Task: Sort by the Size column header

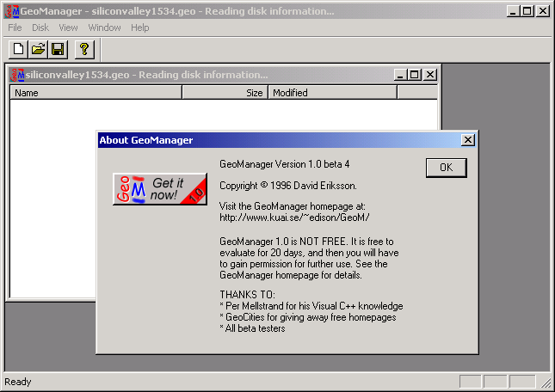Action: coord(225,93)
